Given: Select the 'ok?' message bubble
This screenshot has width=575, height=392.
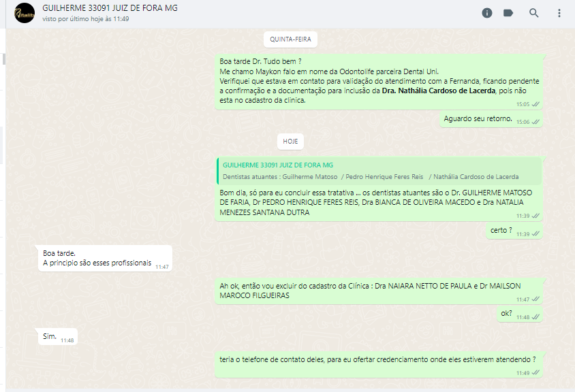Looking at the screenshot, I should [x=520, y=314].
